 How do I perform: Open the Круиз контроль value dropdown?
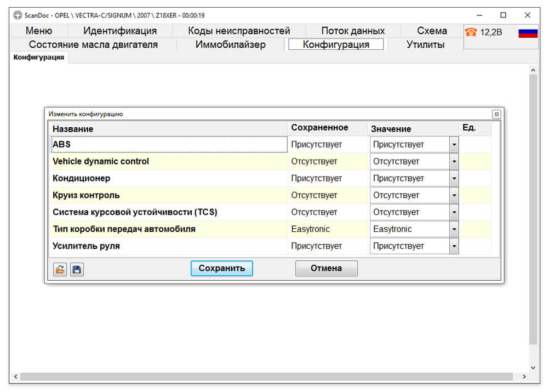[x=454, y=196]
